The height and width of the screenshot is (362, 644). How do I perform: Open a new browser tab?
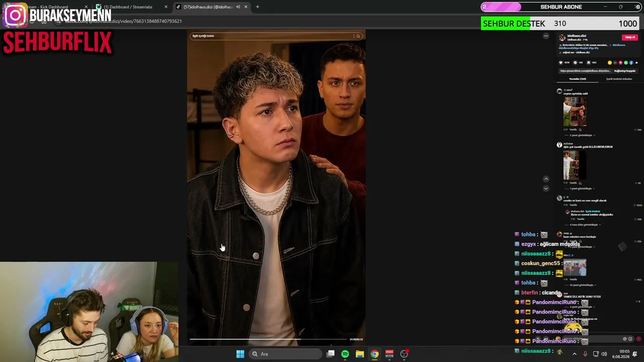258,7
